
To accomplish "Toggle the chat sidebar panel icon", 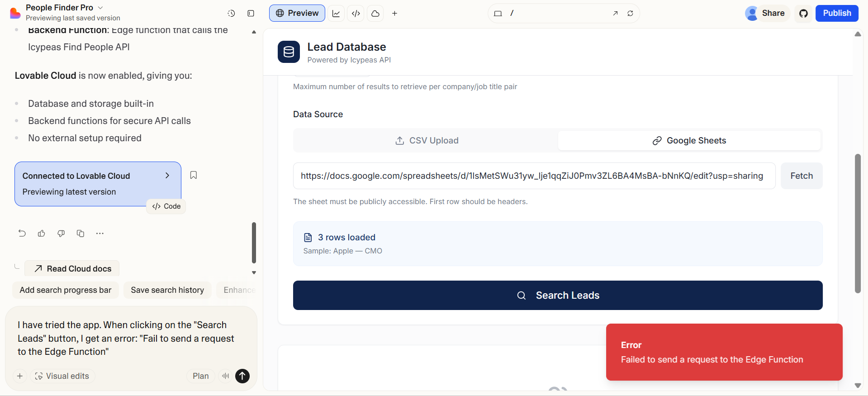I will coord(251,14).
